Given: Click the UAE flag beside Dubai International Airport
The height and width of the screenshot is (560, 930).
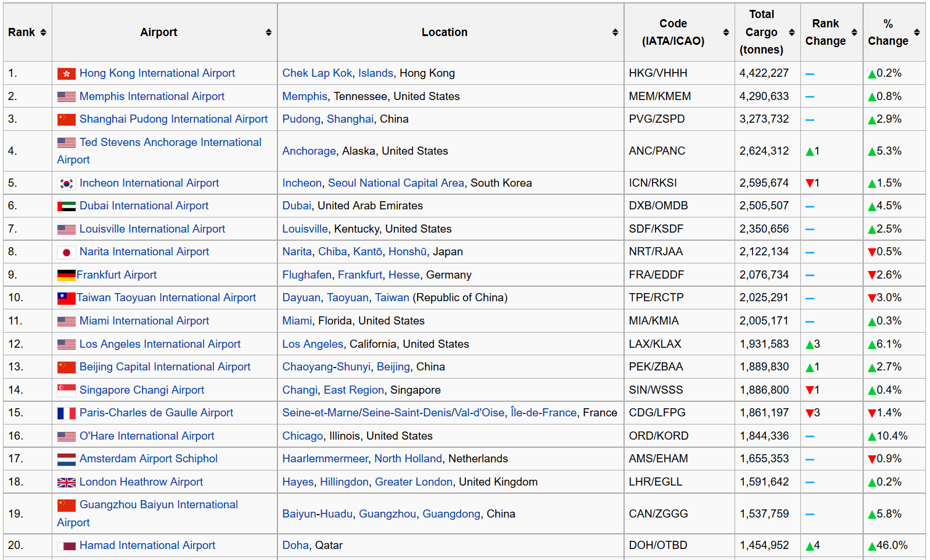Looking at the screenshot, I should coord(66,206).
